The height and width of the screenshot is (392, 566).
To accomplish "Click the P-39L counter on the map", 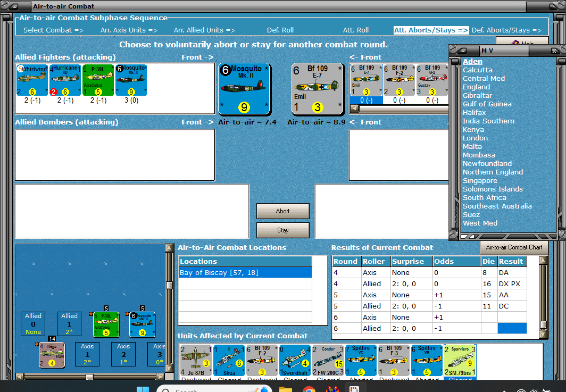I will click(x=106, y=324).
